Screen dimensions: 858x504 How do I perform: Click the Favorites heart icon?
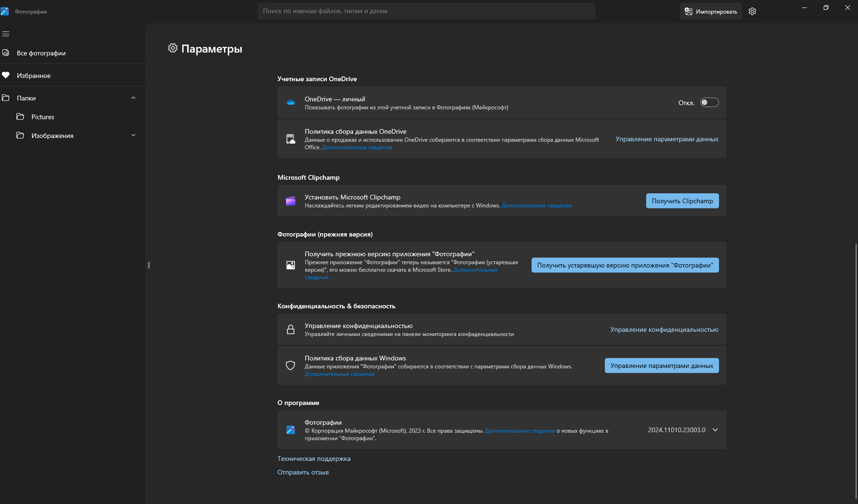pos(6,75)
